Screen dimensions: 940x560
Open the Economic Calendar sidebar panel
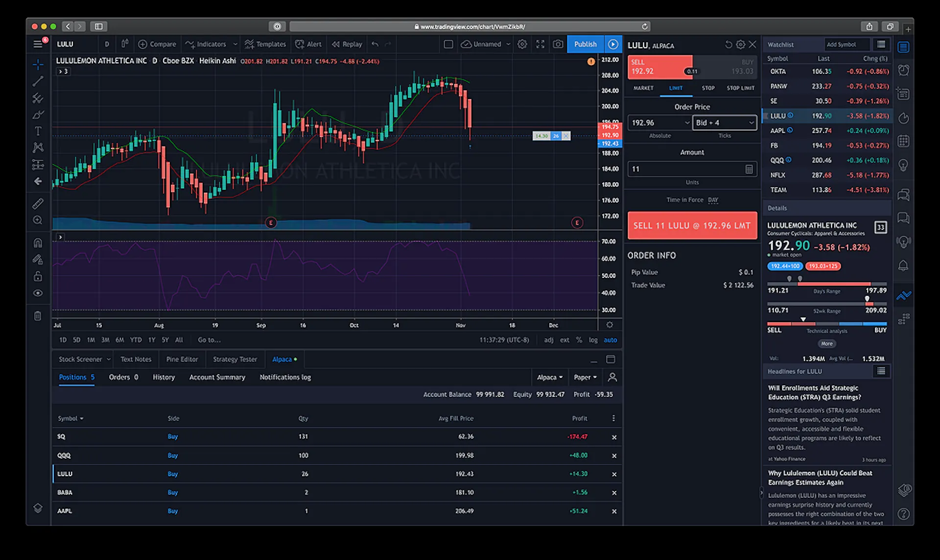coord(903,141)
